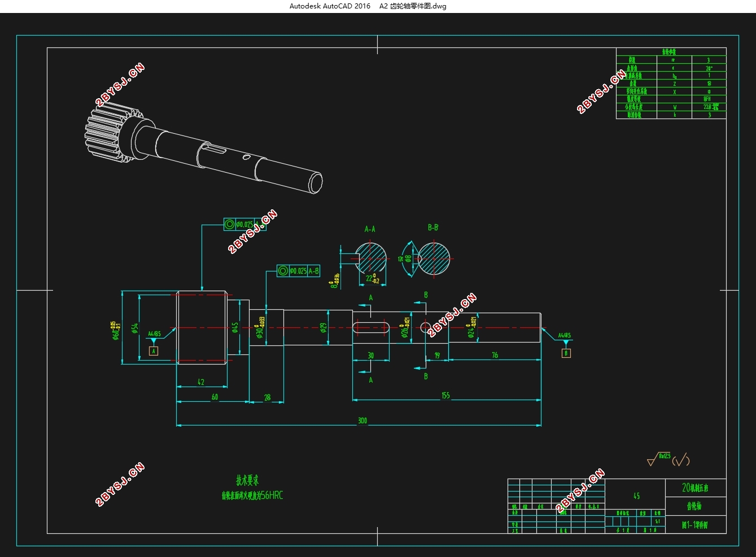
Task: Click the φ60 outer diameter dimension
Action: coord(115,330)
